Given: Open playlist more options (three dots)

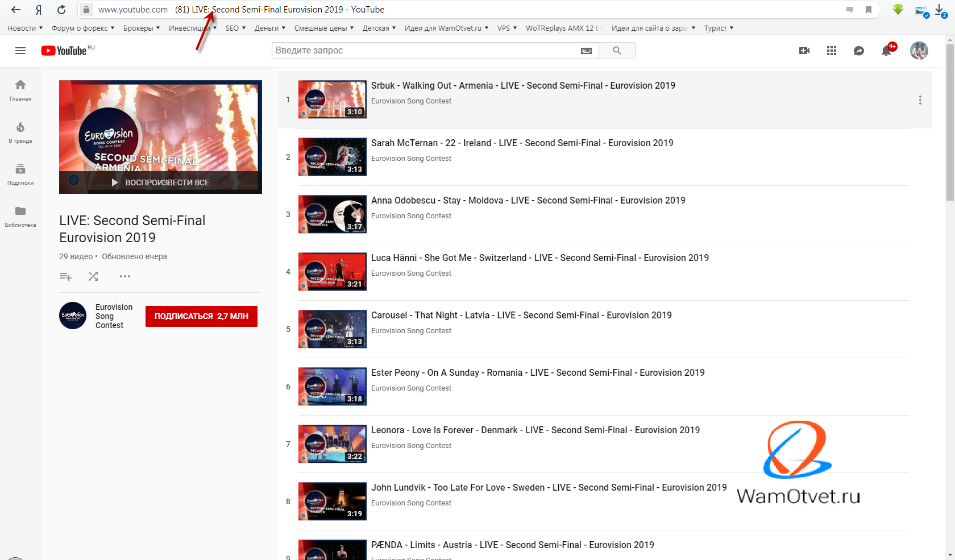Looking at the screenshot, I should [125, 276].
